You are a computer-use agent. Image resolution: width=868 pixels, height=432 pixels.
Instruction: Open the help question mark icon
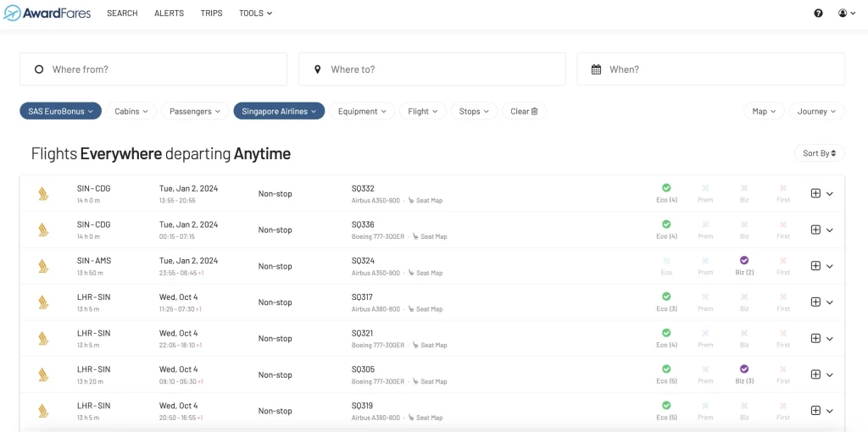tap(818, 14)
